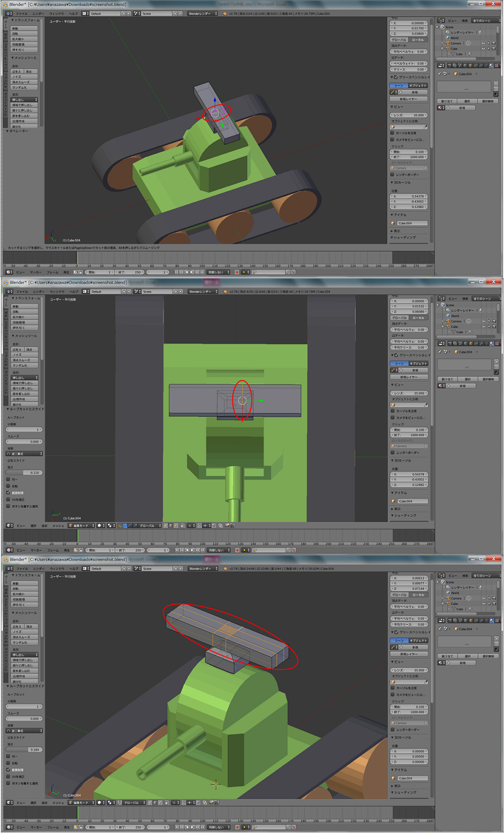
Task: Enable the UVを補正 checkbox
Action: 8,500
